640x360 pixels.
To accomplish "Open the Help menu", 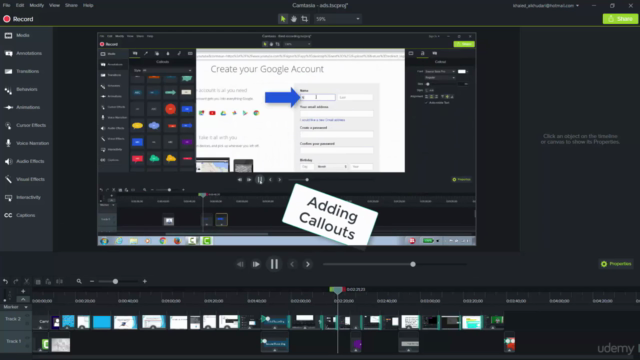I will 88,5.
